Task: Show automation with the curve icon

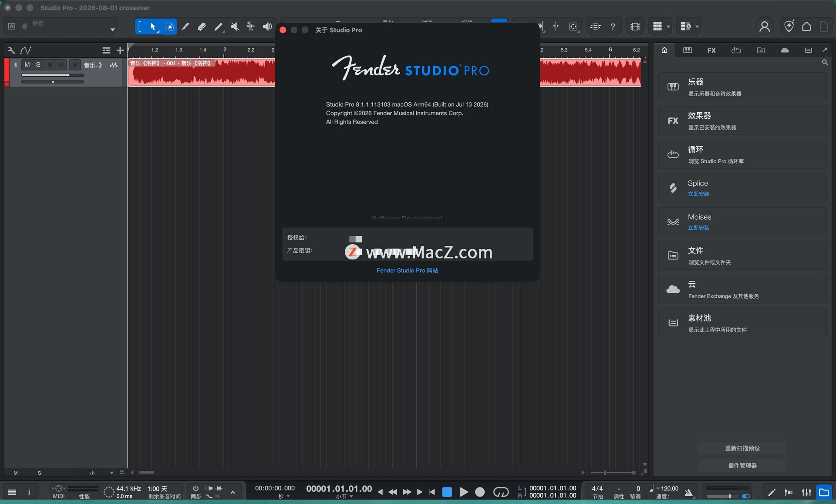Action: point(26,50)
